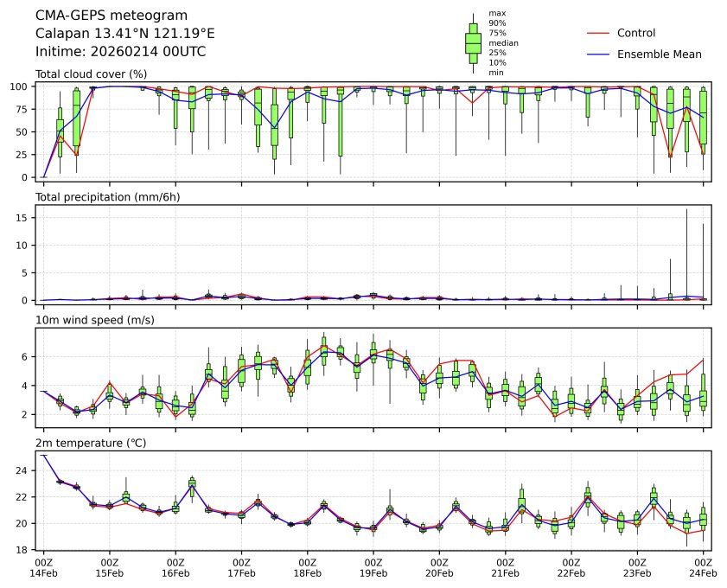The width and height of the screenshot is (727, 588).
Task: Click the "2m temperature (℃)" panel title
Action: (90, 444)
